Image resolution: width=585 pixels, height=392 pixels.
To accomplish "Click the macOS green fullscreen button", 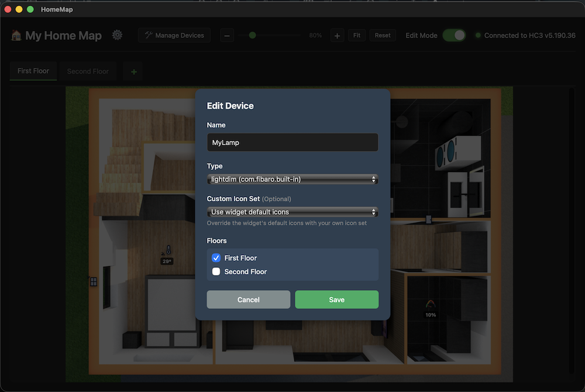I will pyautogui.click(x=30, y=9).
